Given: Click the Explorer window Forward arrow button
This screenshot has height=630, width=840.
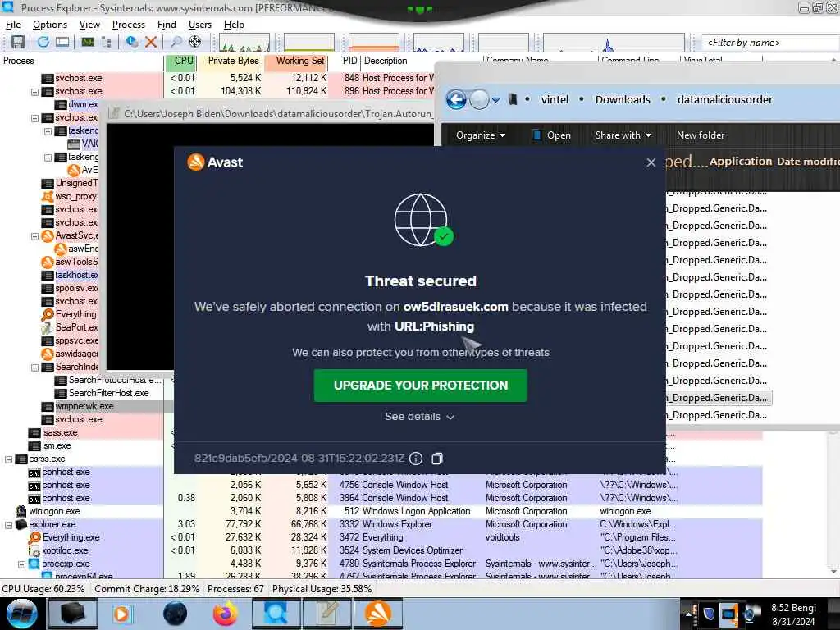Looking at the screenshot, I should (479, 99).
